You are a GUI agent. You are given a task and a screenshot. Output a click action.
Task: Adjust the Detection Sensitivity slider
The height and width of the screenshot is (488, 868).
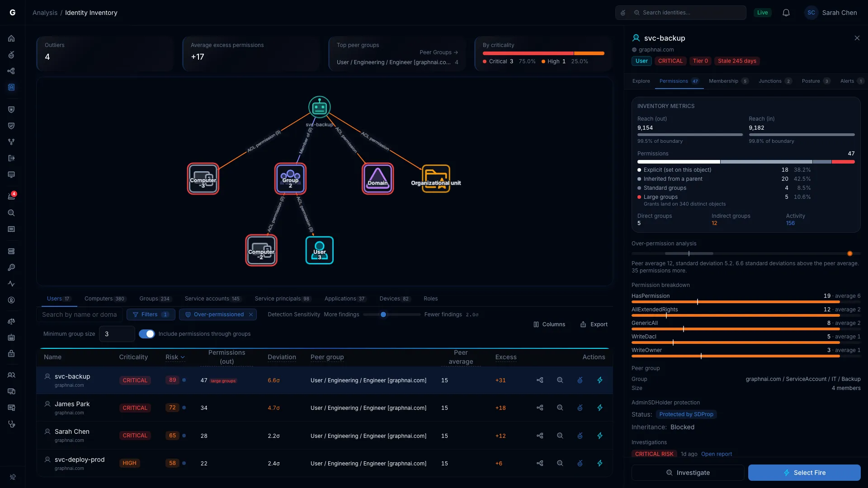[x=383, y=314]
